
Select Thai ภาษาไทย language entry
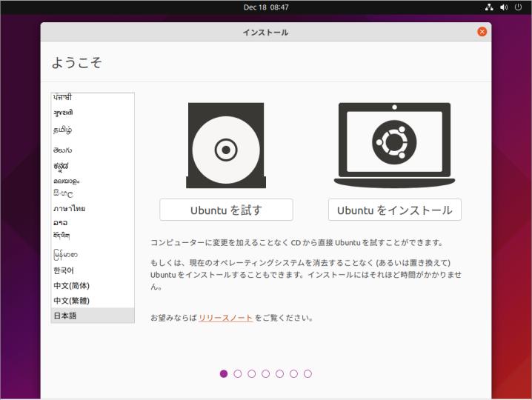[93, 208]
